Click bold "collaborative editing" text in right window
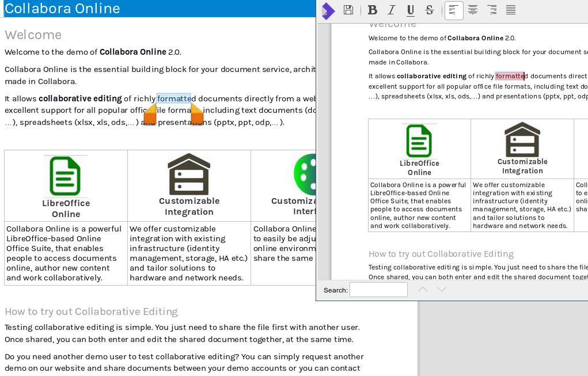This screenshot has width=588, height=376. (x=431, y=76)
